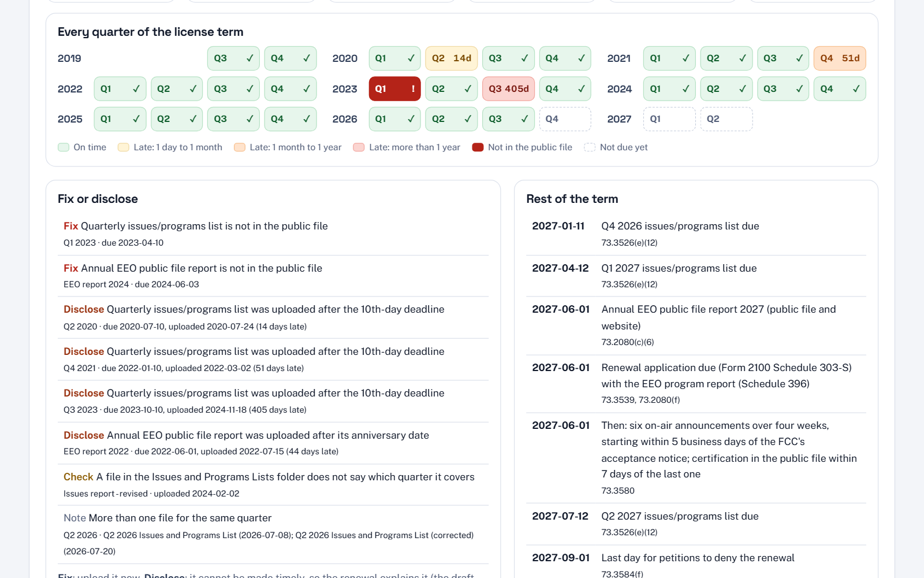Open the 2020 Q2 14d late tile

452,58
